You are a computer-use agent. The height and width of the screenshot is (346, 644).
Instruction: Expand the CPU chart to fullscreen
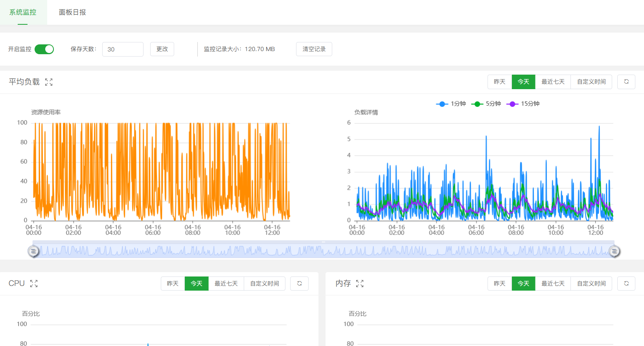pyautogui.click(x=34, y=284)
